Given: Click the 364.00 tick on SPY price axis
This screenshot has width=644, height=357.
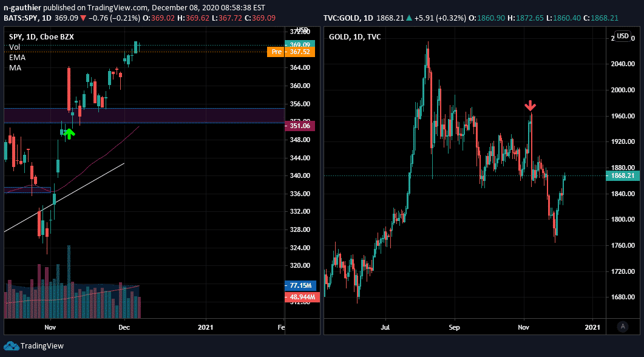Looking at the screenshot, I should [300, 67].
